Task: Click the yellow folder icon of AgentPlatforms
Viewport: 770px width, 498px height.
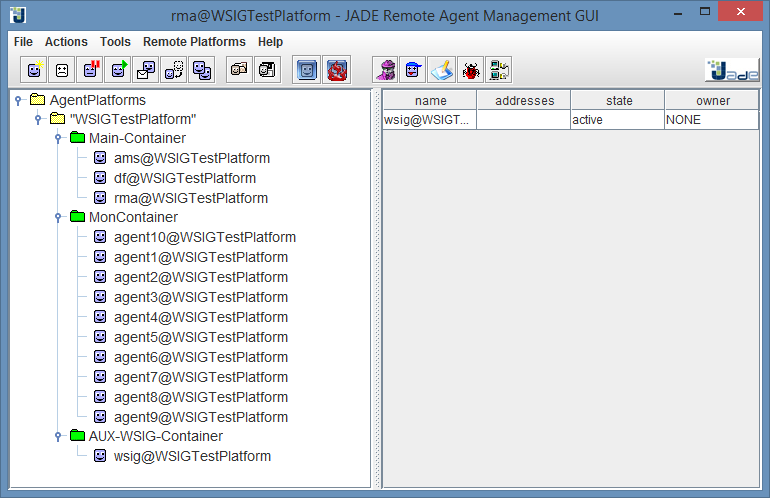Action: pyautogui.click(x=38, y=100)
